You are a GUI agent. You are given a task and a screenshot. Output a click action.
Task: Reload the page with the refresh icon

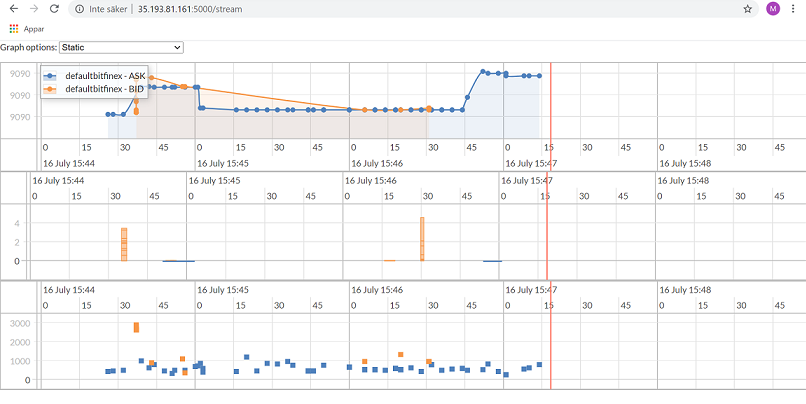(x=54, y=9)
